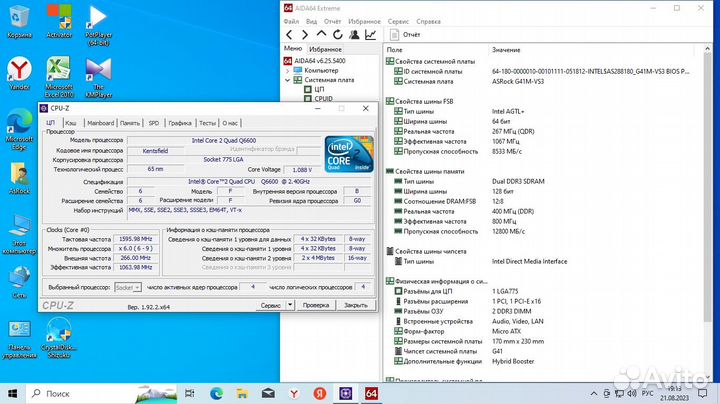Switch РУС input language indicator
Viewport: 720px width, 404px height.
point(647,393)
